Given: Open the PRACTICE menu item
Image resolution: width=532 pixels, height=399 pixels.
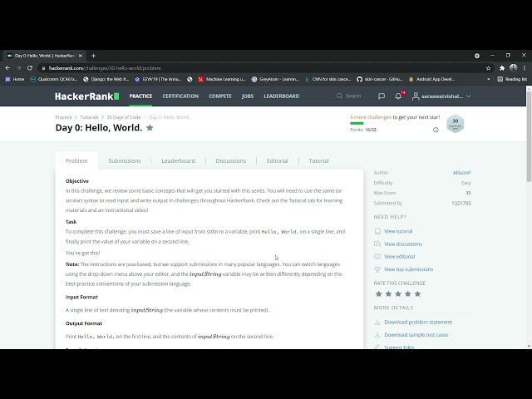Looking at the screenshot, I should [140, 96].
